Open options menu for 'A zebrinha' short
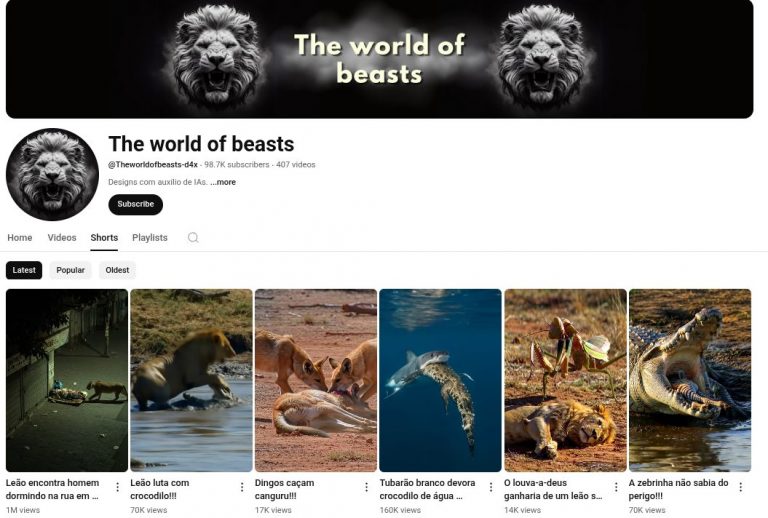The height and width of the screenshot is (518, 768). 740,487
